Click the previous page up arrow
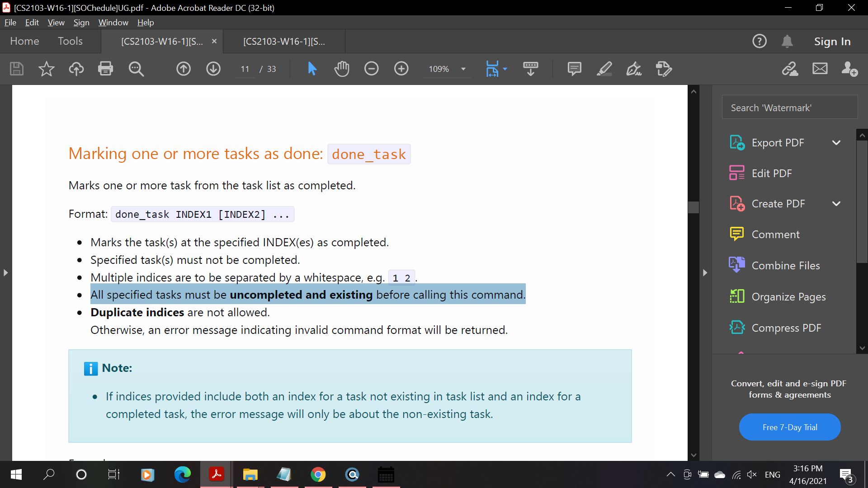Viewport: 868px width, 488px height. tap(183, 69)
